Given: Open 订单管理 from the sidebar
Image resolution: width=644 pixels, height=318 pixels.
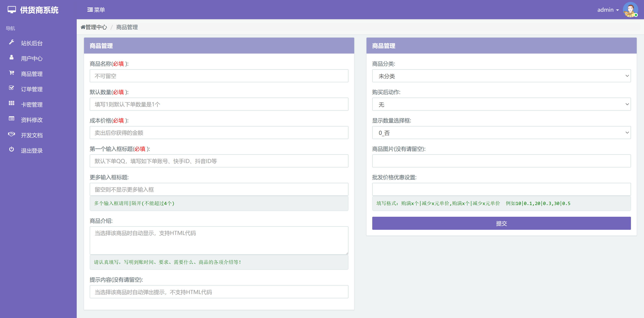Looking at the screenshot, I should point(32,89).
